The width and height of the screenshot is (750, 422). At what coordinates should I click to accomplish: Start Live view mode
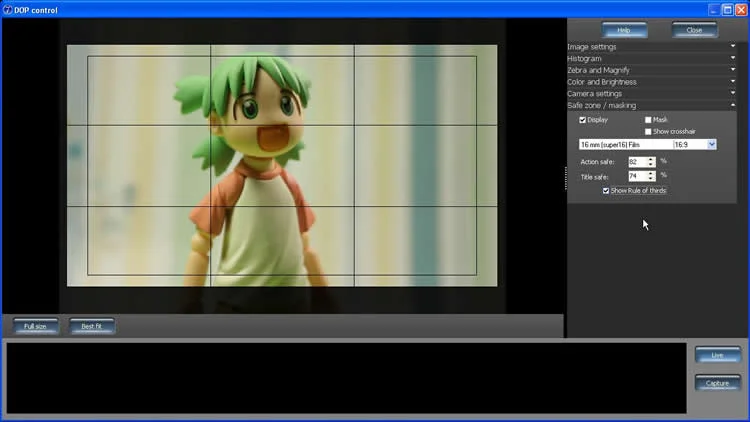pyautogui.click(x=717, y=355)
